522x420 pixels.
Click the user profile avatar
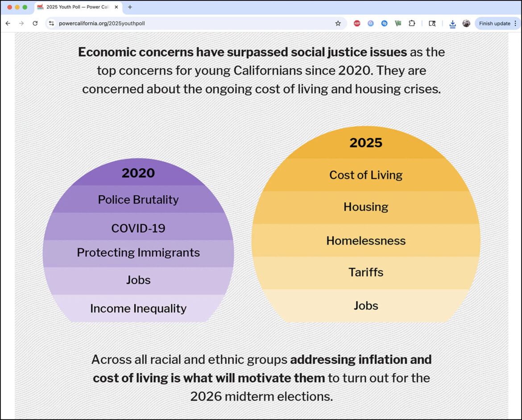point(466,23)
